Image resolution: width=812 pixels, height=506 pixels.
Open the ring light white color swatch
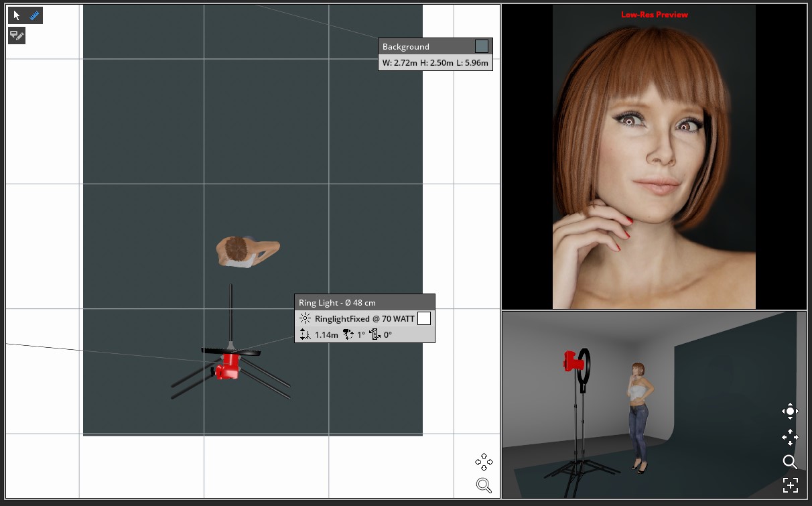click(424, 318)
